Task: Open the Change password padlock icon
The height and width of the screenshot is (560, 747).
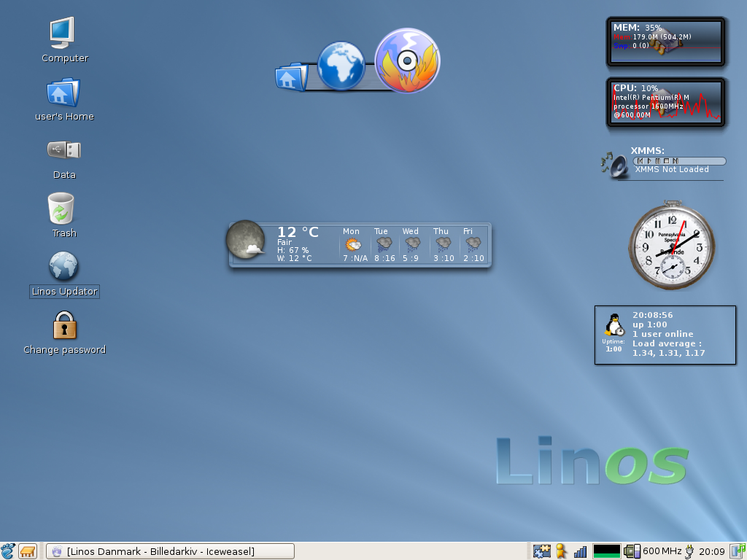Action: [64, 325]
